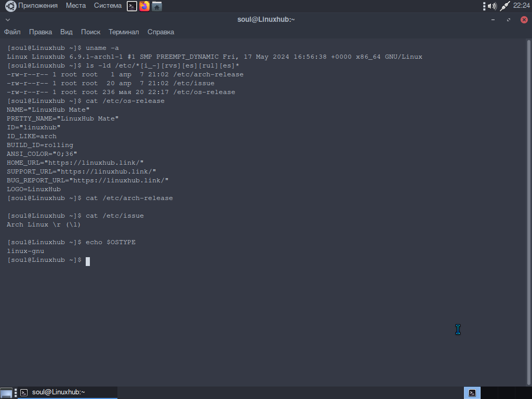This screenshot has width=532, height=399.
Task: Click the PRETTY_NAME="LinuxHub Mate" line
Action: [63, 118]
